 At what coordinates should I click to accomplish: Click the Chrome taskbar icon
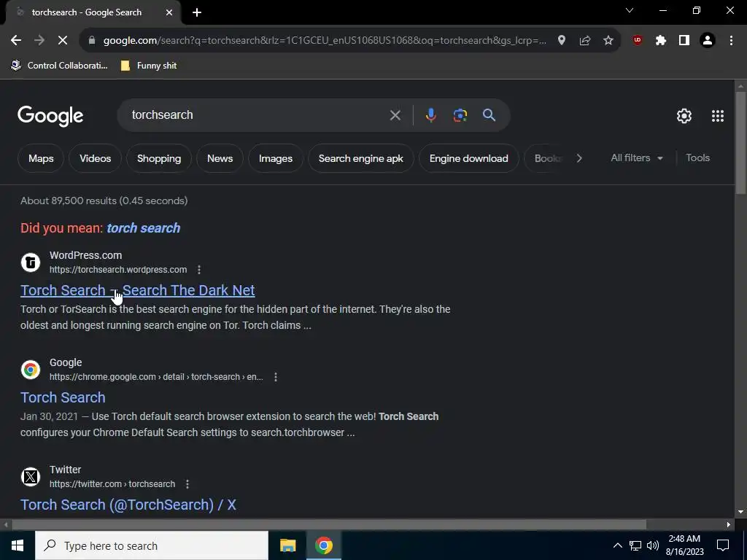pyautogui.click(x=323, y=545)
